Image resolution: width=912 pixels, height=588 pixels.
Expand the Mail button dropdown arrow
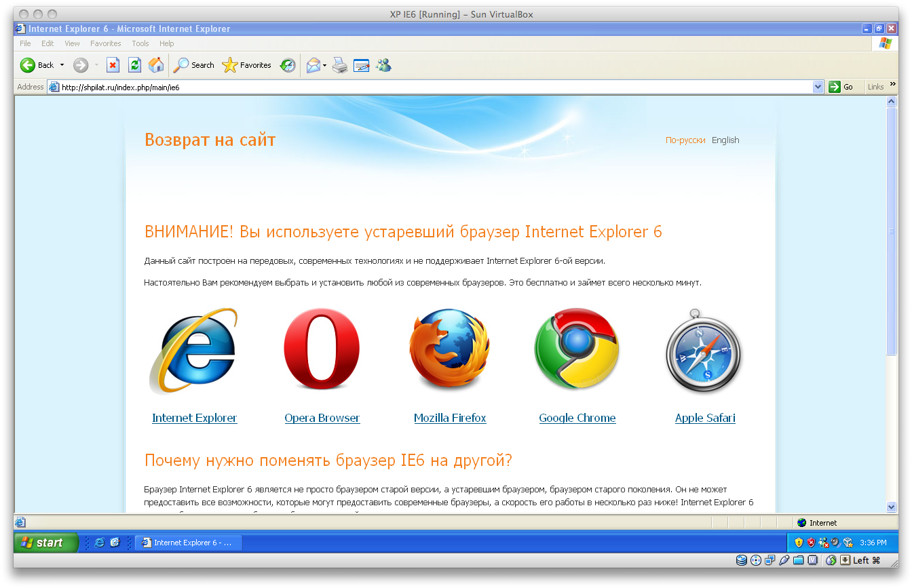coord(324,65)
